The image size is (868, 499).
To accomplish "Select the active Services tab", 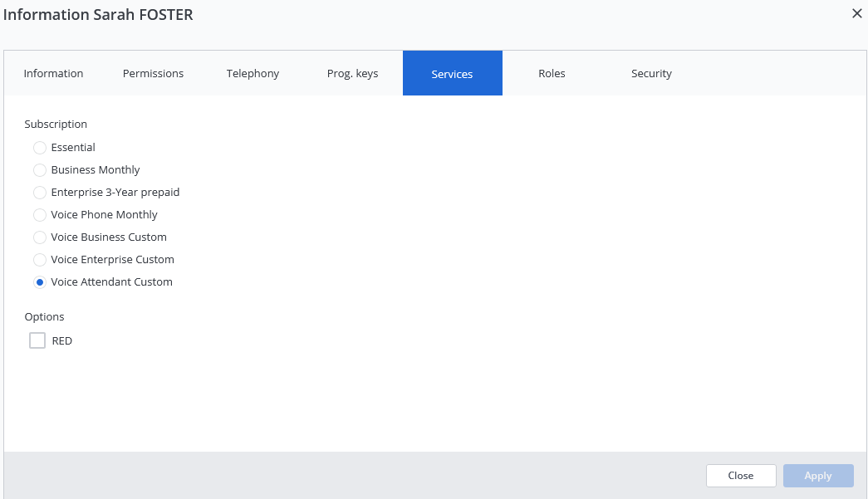I will [452, 74].
